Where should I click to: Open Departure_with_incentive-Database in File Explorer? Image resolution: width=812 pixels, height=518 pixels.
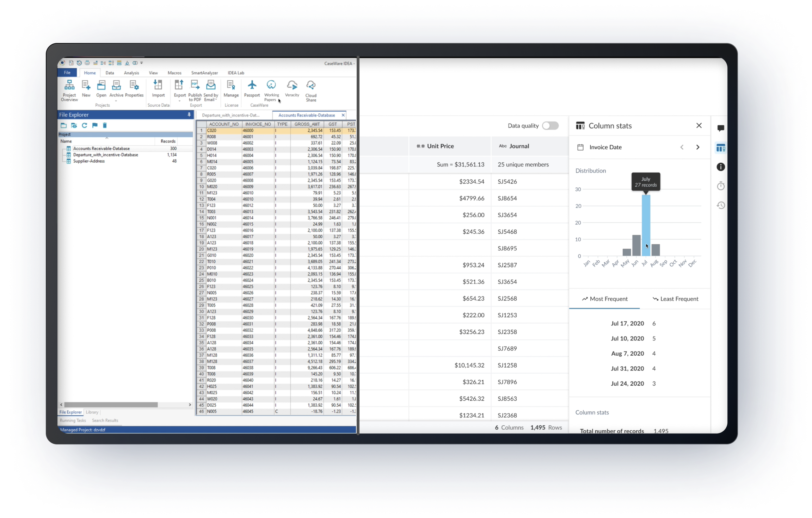[105, 155]
